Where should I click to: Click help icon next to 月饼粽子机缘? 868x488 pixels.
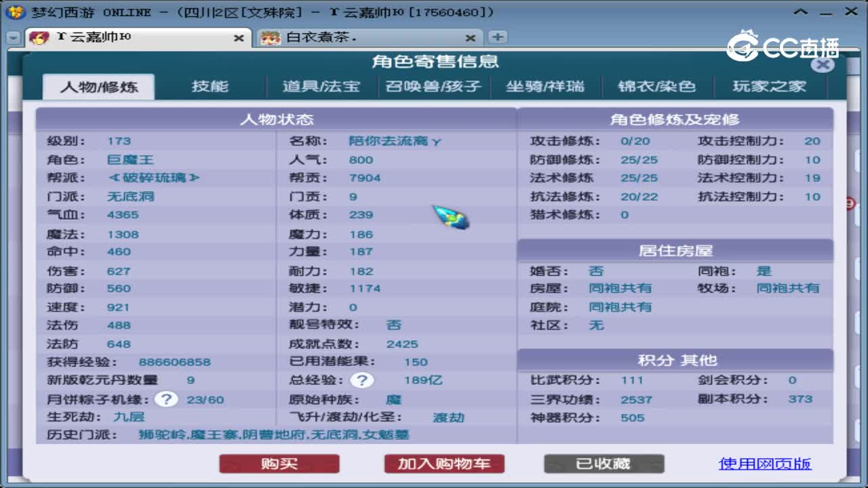[166, 399]
